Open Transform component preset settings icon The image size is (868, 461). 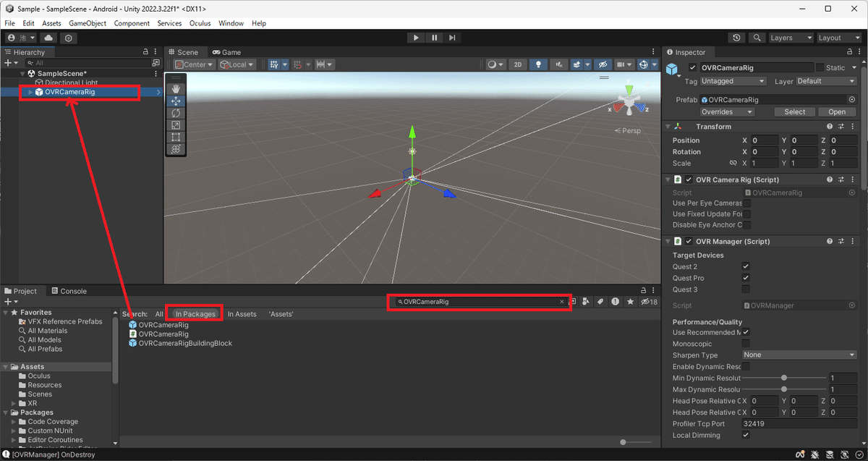click(841, 127)
